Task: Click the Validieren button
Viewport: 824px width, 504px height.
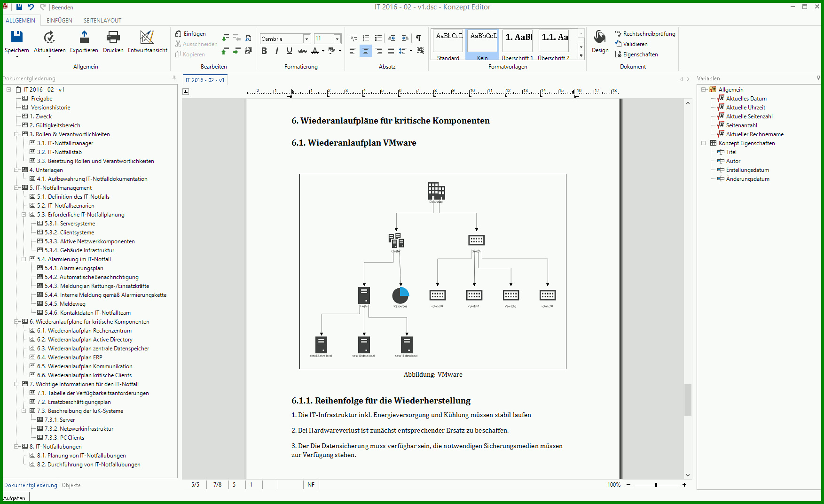Action: 631,44
